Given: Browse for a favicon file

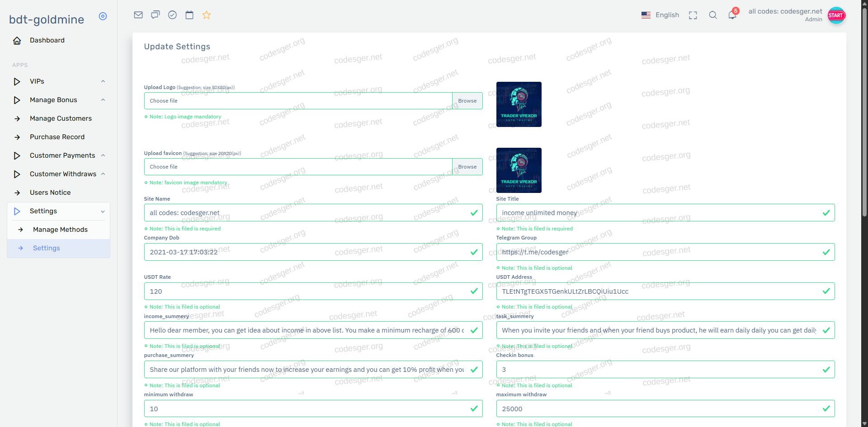Looking at the screenshot, I should (x=467, y=167).
